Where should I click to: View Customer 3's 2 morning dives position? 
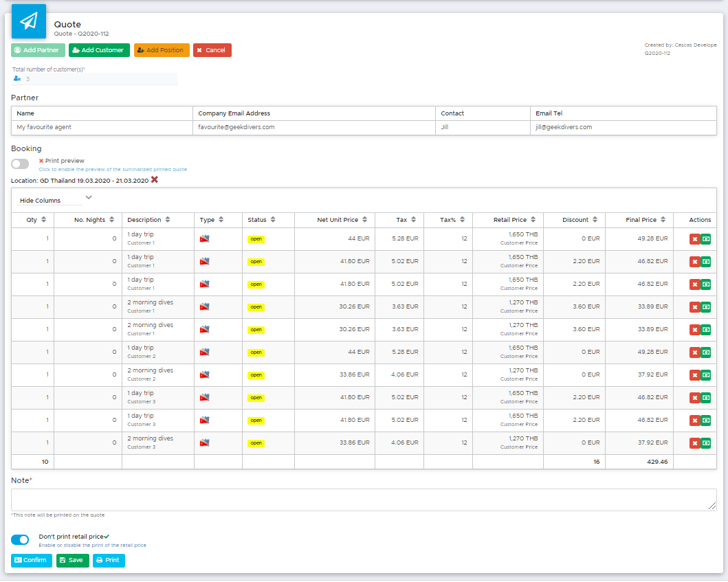pyautogui.click(x=706, y=443)
